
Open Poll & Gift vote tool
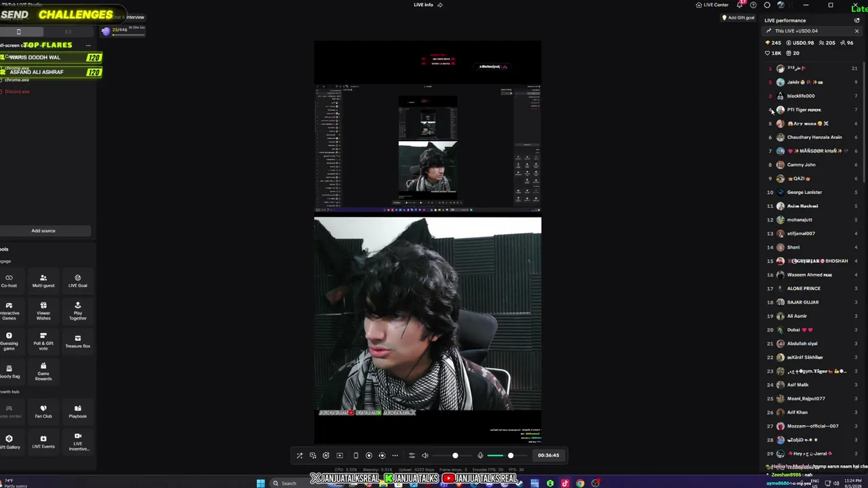(43, 341)
